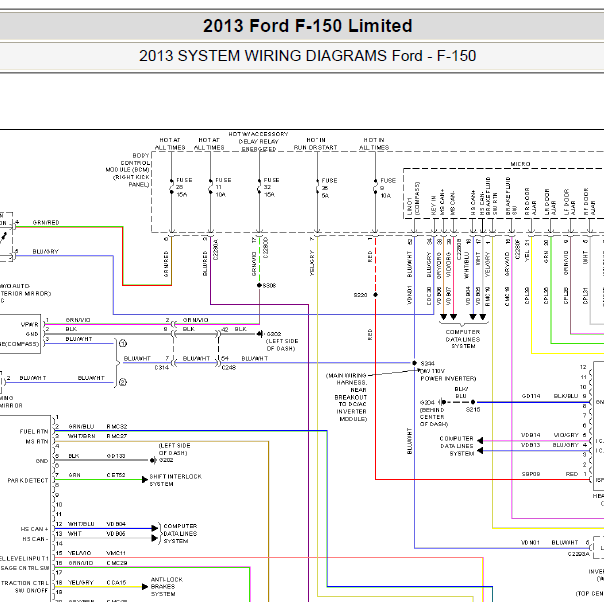Click '2013 SYSTEM WIRING DIAGRAMS Ford - F-150' heading
The height and width of the screenshot is (602, 604).
point(307,56)
